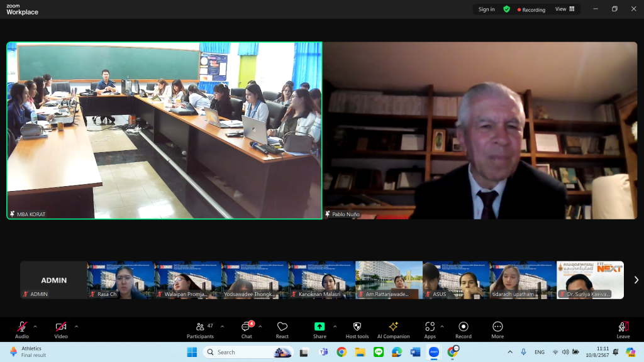Image resolution: width=644 pixels, height=362 pixels.
Task: Open the More options menu
Action: point(497,329)
